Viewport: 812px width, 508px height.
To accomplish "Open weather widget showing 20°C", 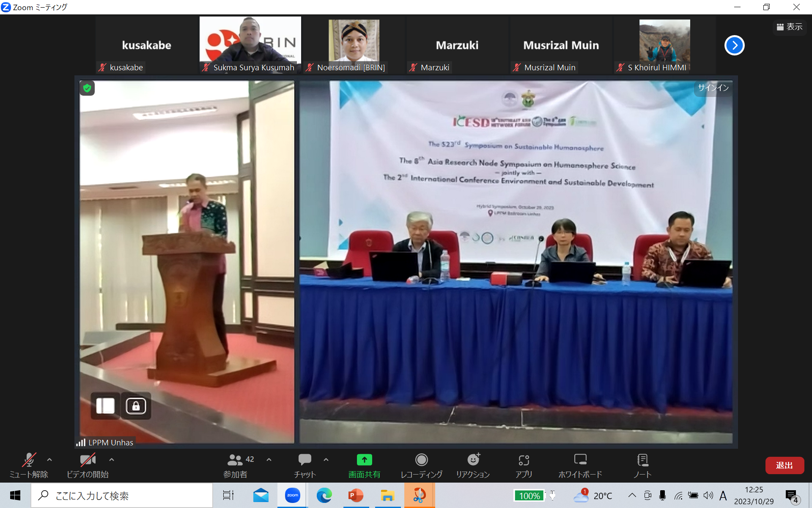I will pos(593,496).
